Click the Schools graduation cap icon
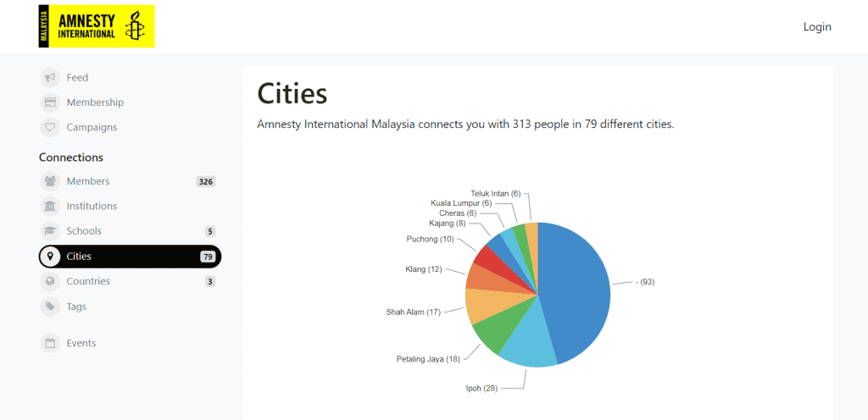Viewport: 868px width, 420px height. 50,231
